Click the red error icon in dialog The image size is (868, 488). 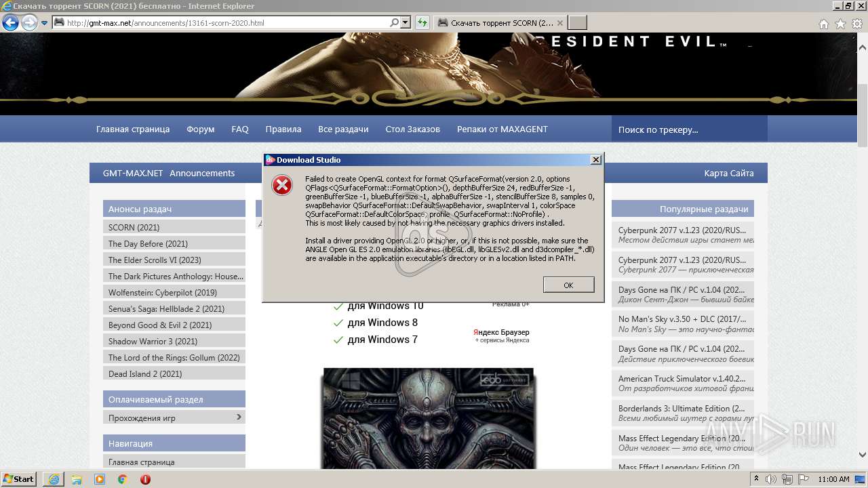tap(282, 184)
